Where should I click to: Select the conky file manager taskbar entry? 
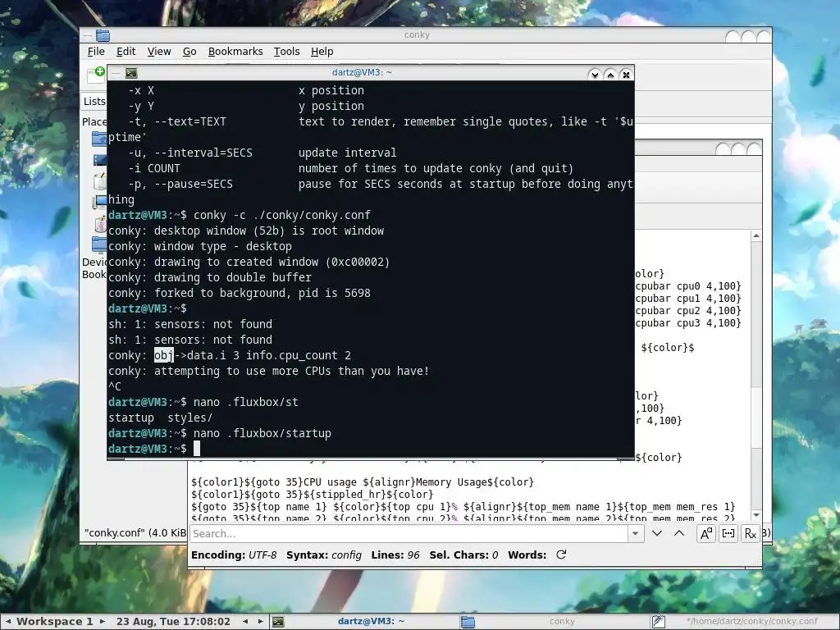(555, 622)
